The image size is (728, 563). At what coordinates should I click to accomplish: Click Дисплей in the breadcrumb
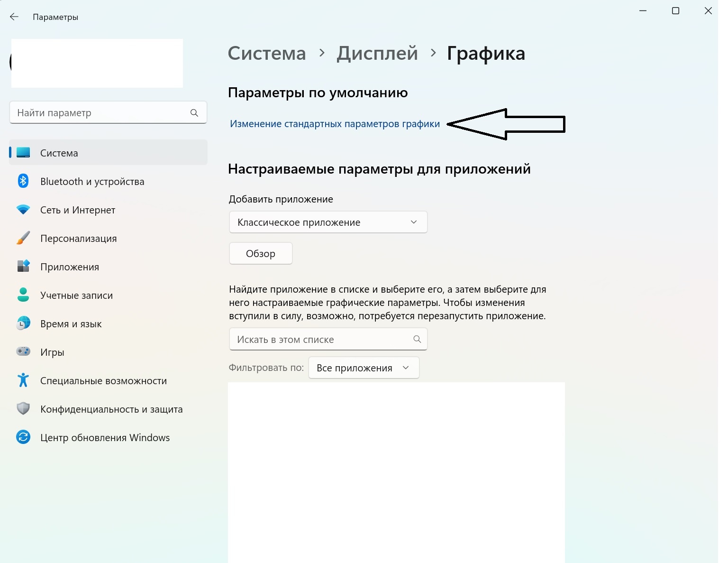377,53
